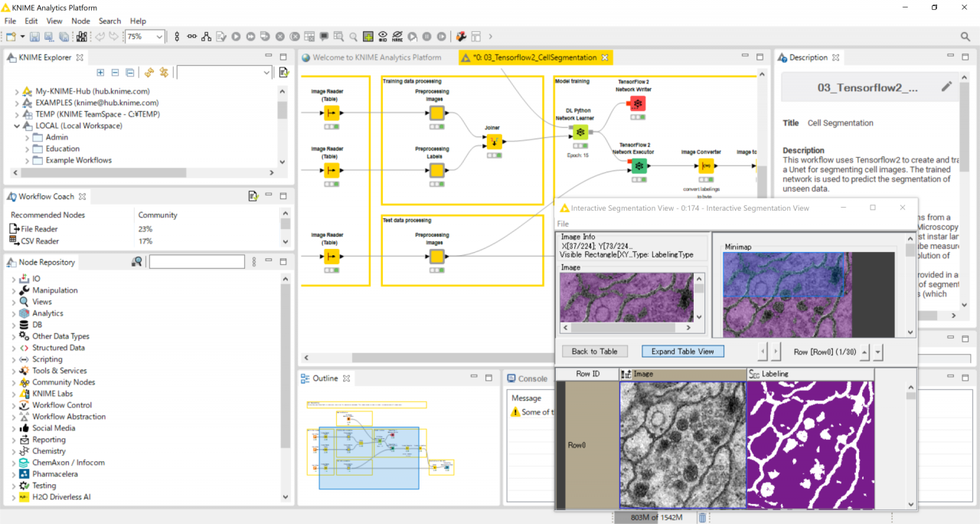
Task: Select TensorFlow 2 Network Writer node
Action: [638, 103]
